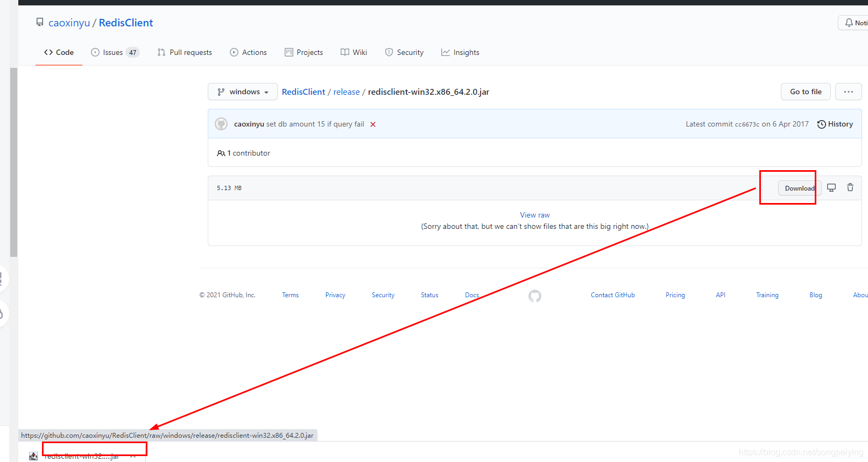Open commit author caoxinyu link
The image size is (868, 462).
(x=249, y=124)
